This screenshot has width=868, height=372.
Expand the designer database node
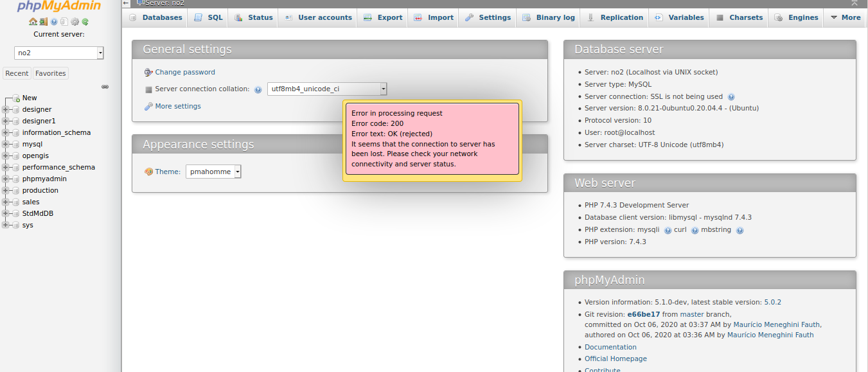[6, 110]
